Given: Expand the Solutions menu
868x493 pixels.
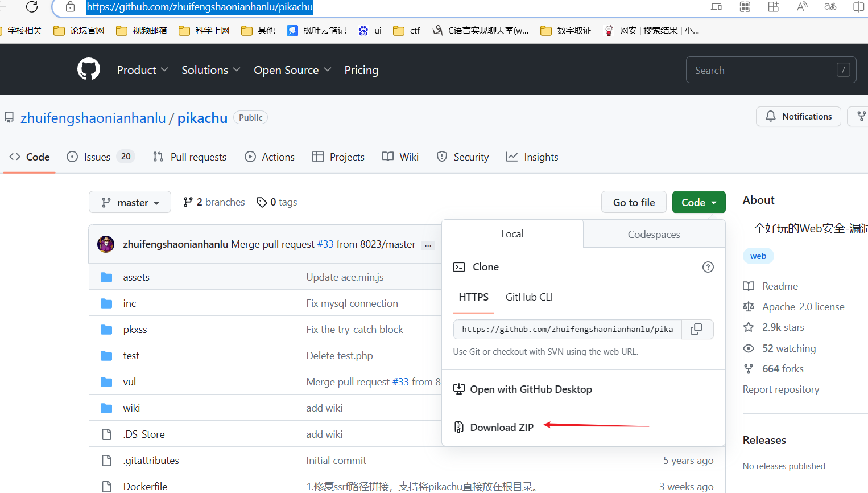Looking at the screenshot, I should point(211,70).
